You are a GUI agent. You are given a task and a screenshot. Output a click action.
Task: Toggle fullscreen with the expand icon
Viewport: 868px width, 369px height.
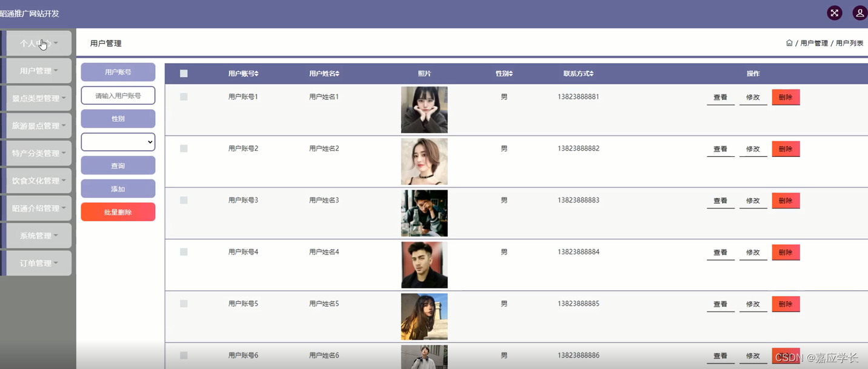click(x=835, y=13)
